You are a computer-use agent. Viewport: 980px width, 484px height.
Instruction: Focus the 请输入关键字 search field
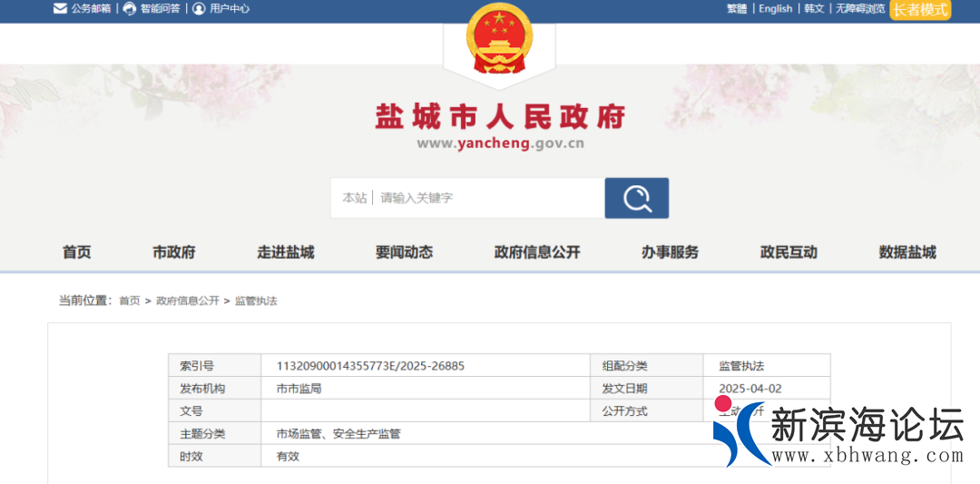(x=485, y=198)
